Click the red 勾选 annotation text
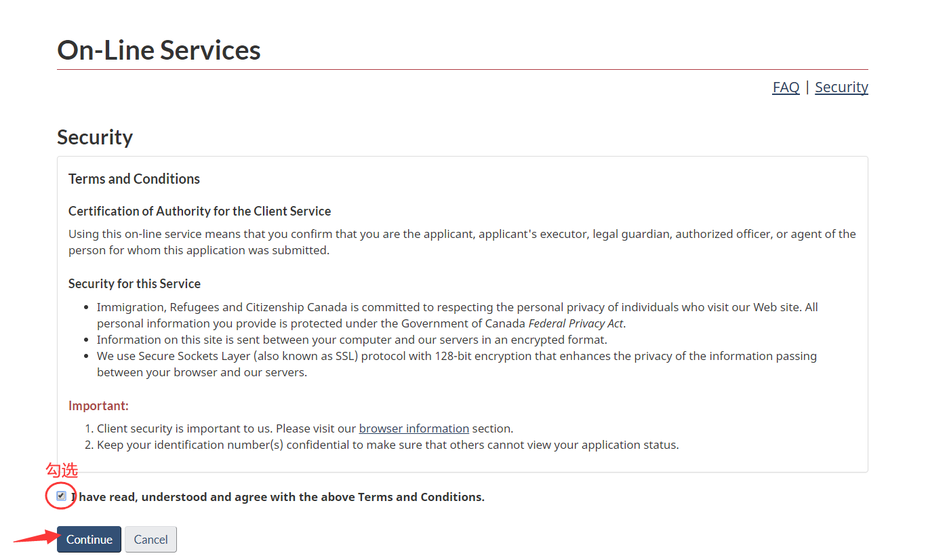 [62, 471]
